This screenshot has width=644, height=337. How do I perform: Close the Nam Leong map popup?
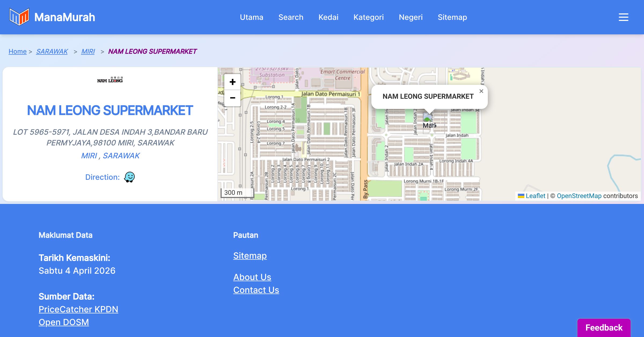481,91
